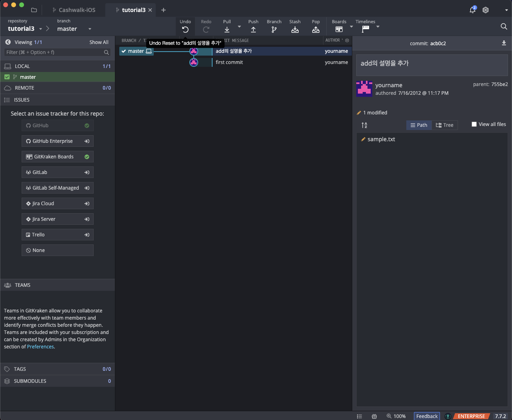This screenshot has width=512, height=420.
Task: Click the Undo toolbar icon
Action: tap(185, 30)
